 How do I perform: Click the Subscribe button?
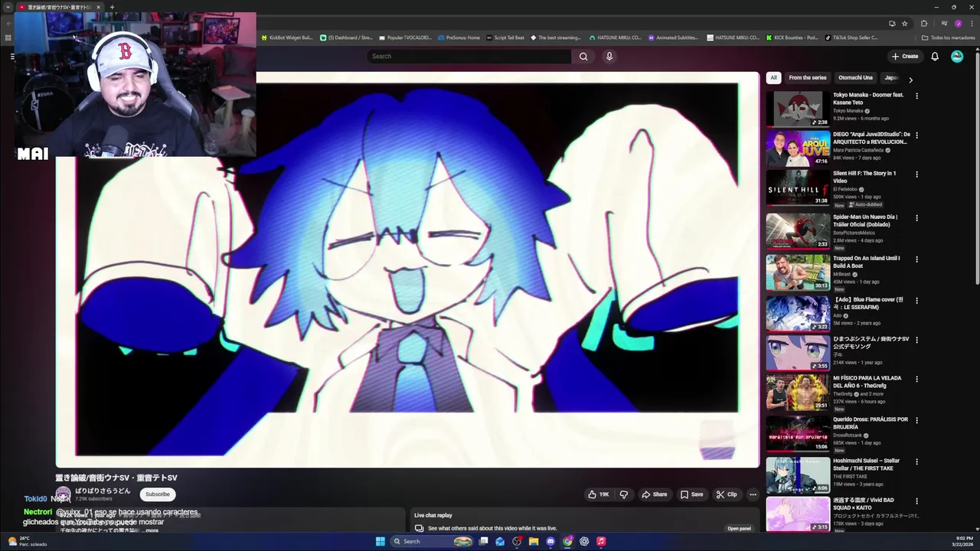click(x=158, y=494)
